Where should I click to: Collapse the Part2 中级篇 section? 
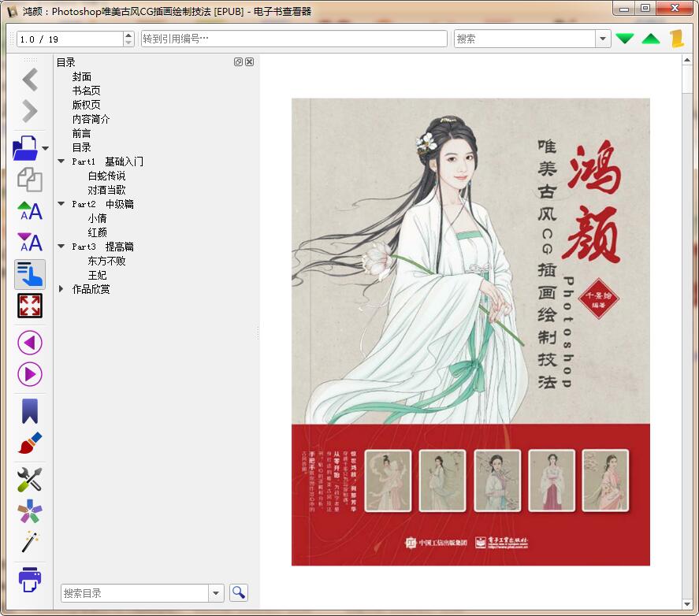click(x=61, y=204)
